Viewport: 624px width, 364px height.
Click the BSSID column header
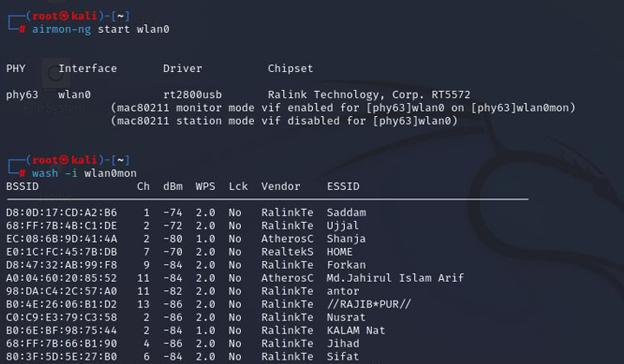[x=23, y=186]
